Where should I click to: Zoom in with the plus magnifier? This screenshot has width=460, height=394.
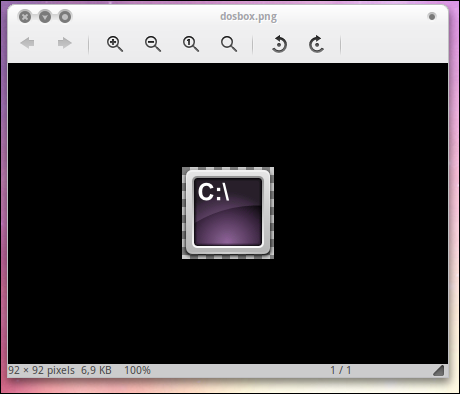(x=115, y=44)
